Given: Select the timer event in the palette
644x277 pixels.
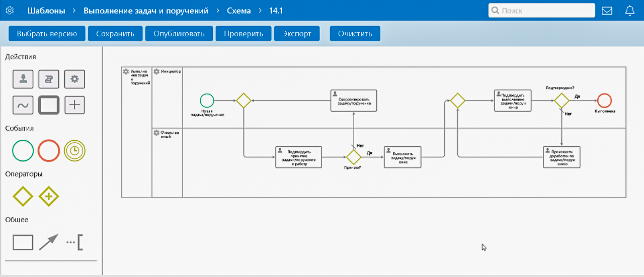Looking at the screenshot, I should pos(74,150).
